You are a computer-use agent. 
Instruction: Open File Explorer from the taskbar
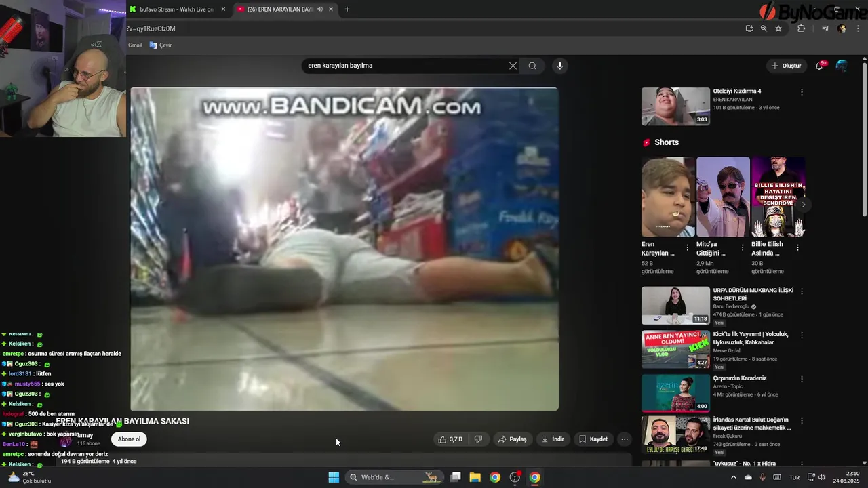click(475, 477)
